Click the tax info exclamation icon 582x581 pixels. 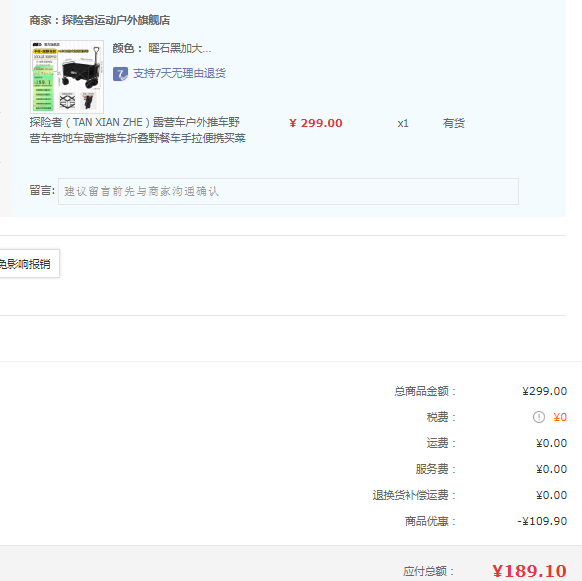coord(539,417)
